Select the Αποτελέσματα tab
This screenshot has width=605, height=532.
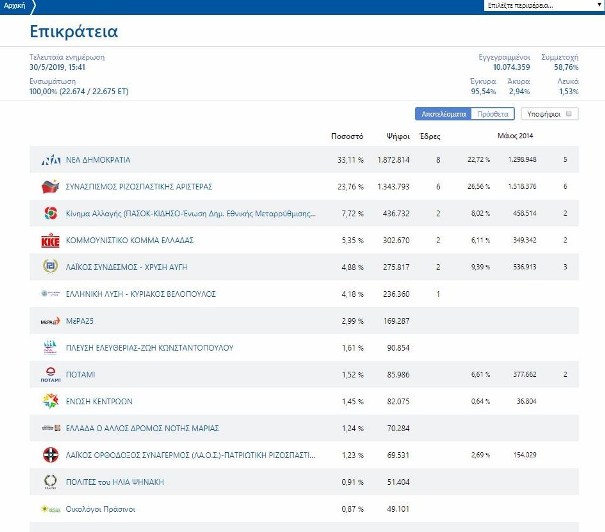[443, 114]
